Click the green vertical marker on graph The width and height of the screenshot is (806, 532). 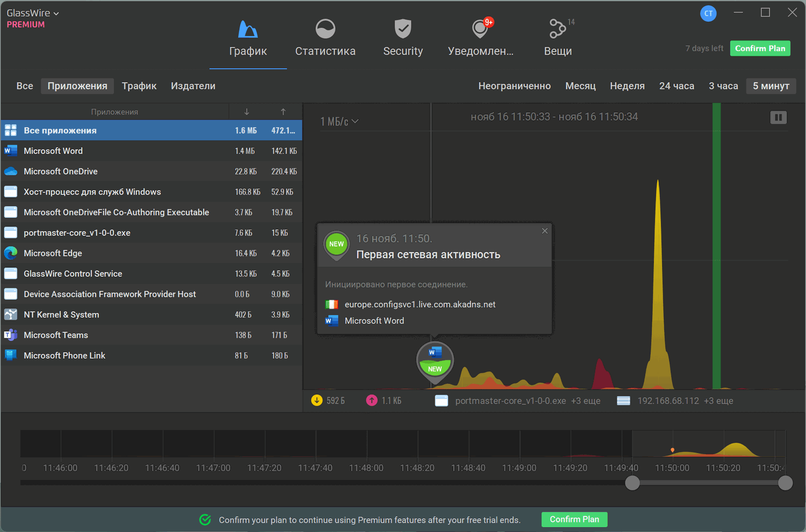pyautogui.click(x=716, y=246)
